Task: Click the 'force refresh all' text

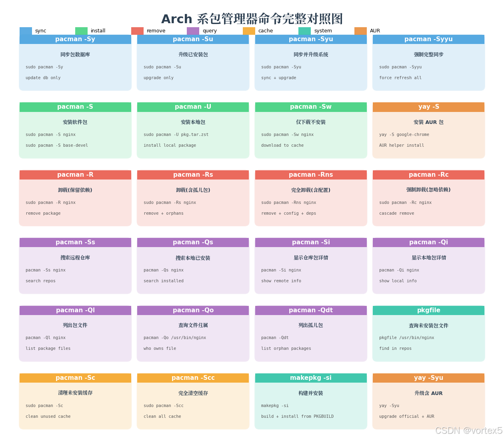Action: click(400, 78)
